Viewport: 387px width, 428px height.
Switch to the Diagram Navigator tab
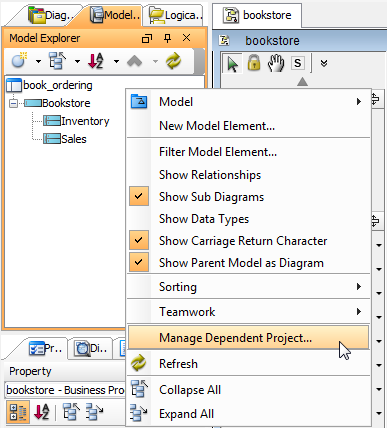tap(51, 15)
